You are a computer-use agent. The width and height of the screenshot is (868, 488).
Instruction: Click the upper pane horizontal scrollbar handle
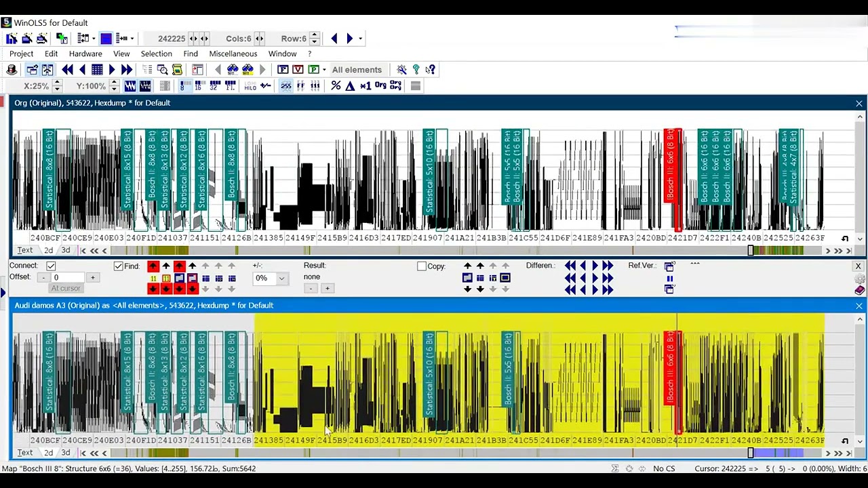[x=751, y=250]
